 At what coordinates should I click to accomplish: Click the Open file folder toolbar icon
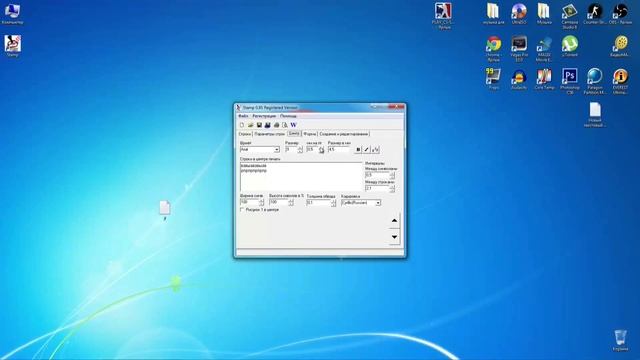[251, 125]
